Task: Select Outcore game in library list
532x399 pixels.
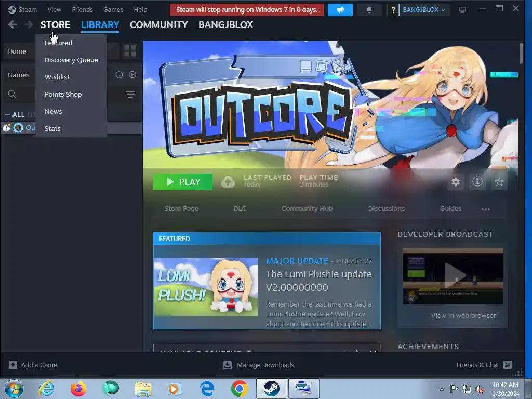Action: tap(71, 128)
